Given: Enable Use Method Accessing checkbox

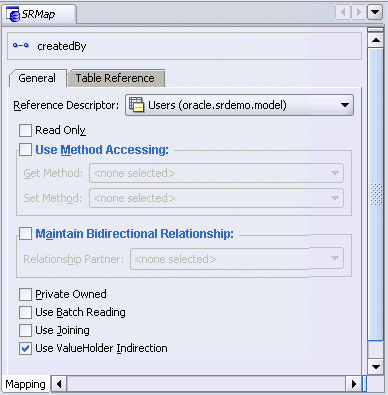Looking at the screenshot, I should point(25,150).
